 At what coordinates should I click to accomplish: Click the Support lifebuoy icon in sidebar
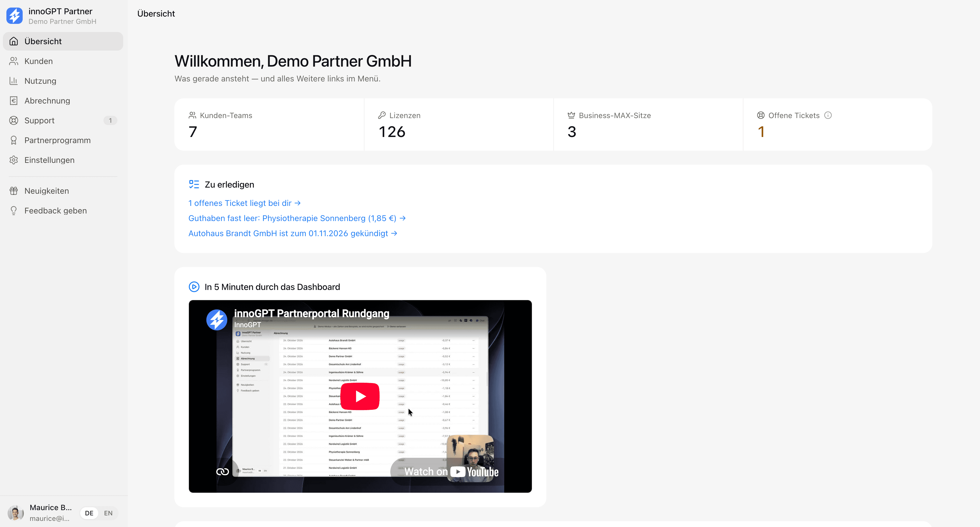pyautogui.click(x=14, y=120)
